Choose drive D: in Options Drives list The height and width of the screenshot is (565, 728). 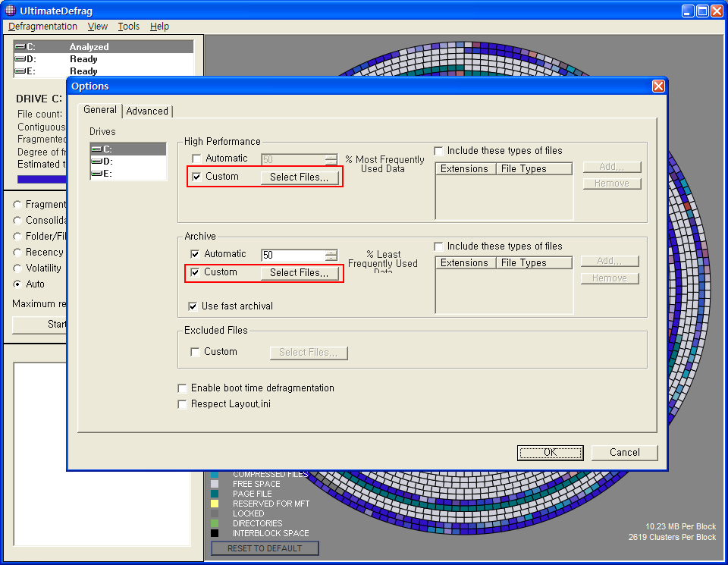(x=128, y=161)
